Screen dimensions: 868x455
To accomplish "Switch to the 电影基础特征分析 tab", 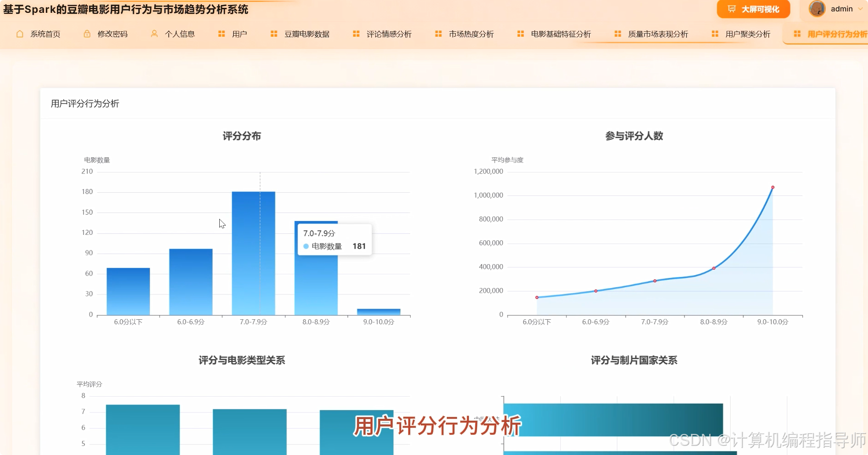I will tap(561, 33).
